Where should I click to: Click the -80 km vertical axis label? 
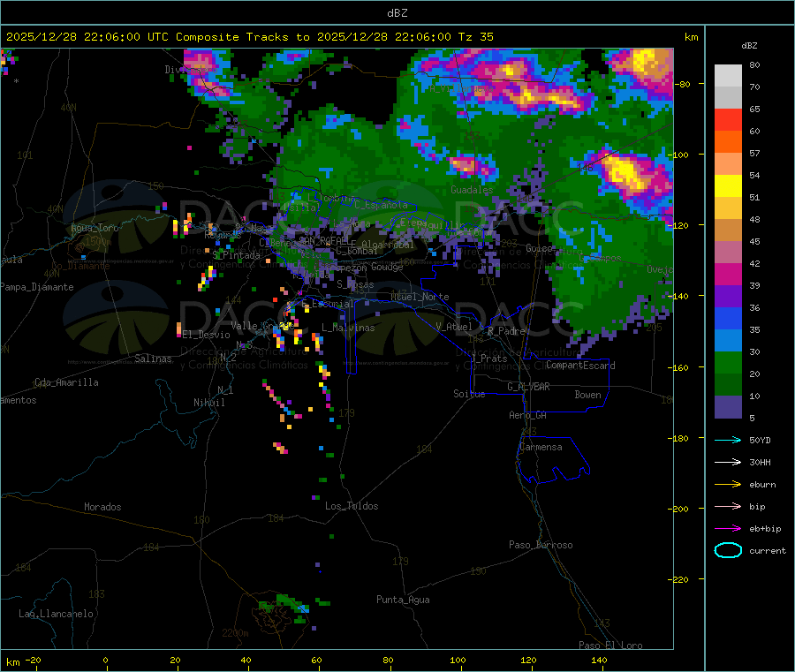click(x=682, y=84)
